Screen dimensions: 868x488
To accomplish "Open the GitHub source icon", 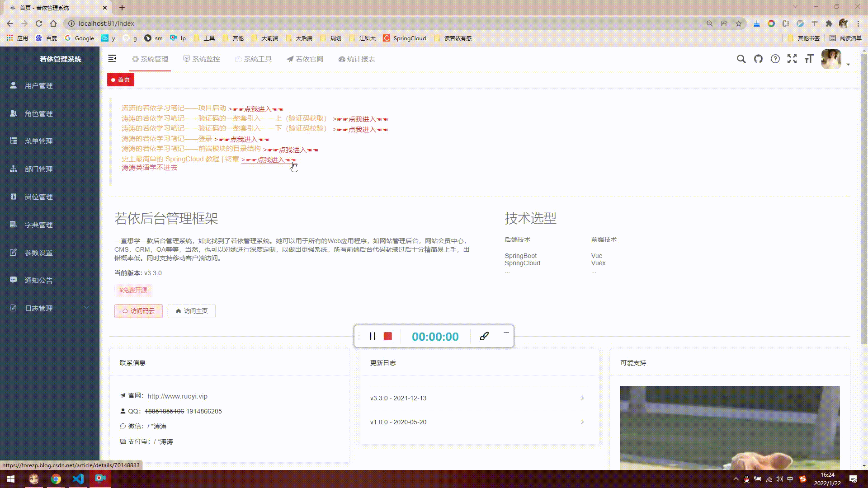I will pyautogui.click(x=758, y=59).
